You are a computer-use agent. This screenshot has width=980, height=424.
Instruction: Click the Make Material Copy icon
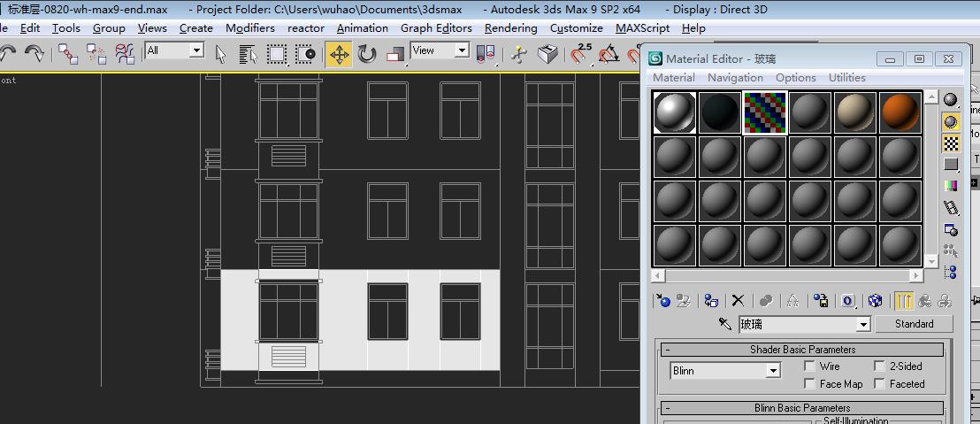(x=766, y=301)
